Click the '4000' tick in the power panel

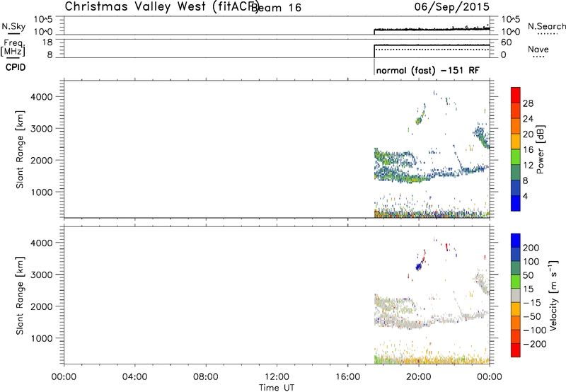click(x=42, y=97)
